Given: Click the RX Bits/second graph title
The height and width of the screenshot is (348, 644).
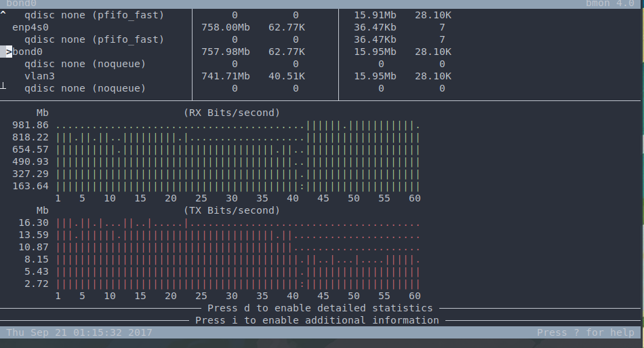Looking at the screenshot, I should tap(231, 113).
